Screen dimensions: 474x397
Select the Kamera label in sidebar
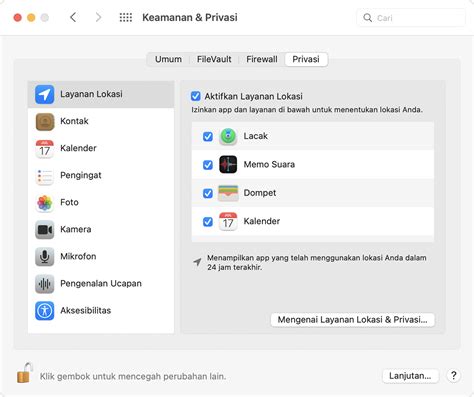pos(76,229)
